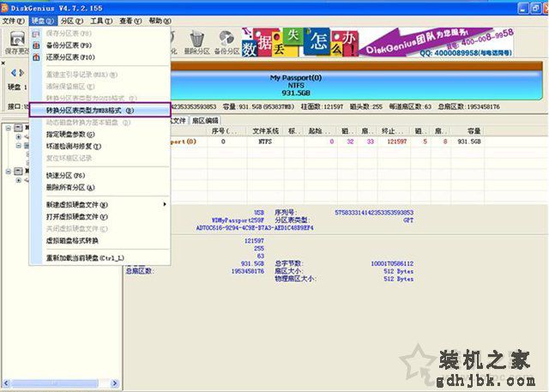Viewport: 549px width, 392px height.
Task: Choose 快速分区 (F6) menu entry
Action: [x=100, y=176]
